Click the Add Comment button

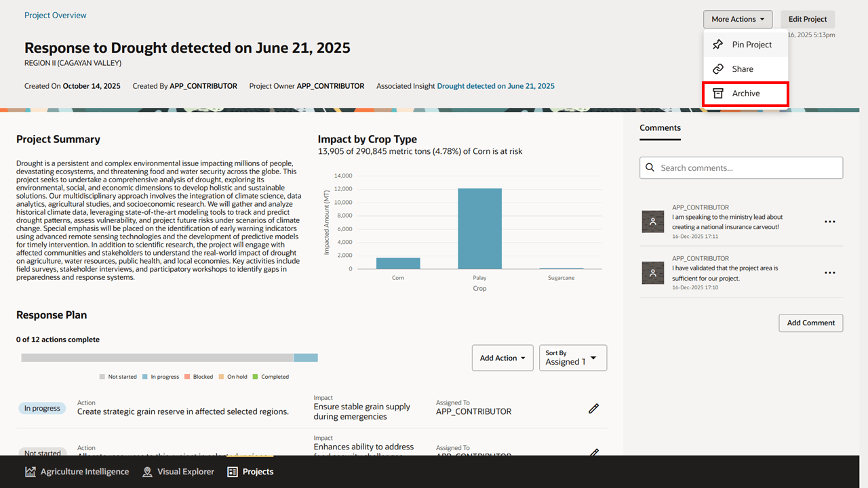point(810,323)
